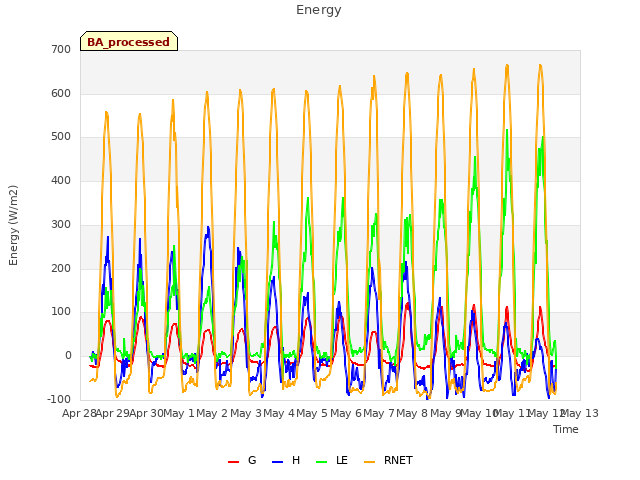This screenshot has height=480, width=640.
Task: Click the red G legend swatch
Action: (233, 462)
